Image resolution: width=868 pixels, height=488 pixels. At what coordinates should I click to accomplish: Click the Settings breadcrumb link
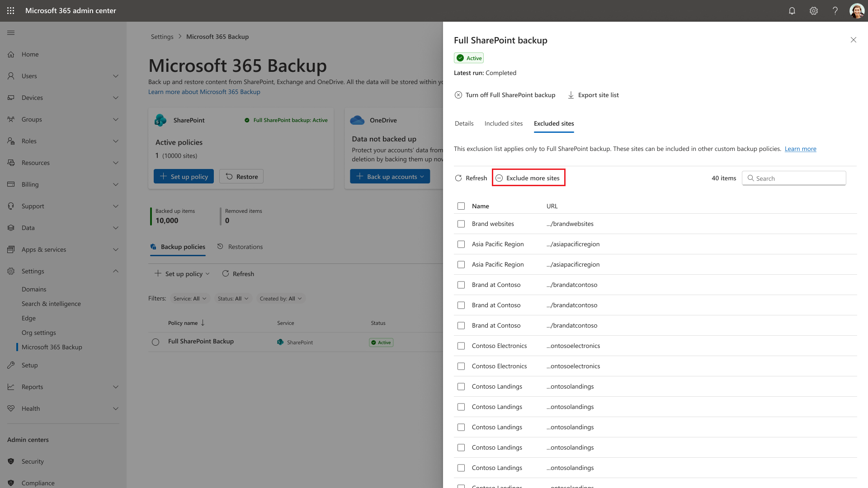pos(162,37)
